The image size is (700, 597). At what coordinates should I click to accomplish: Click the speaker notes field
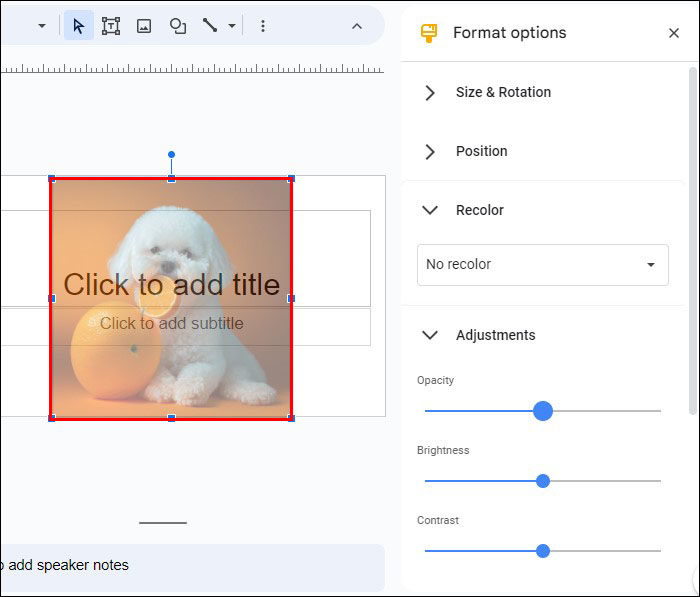190,565
